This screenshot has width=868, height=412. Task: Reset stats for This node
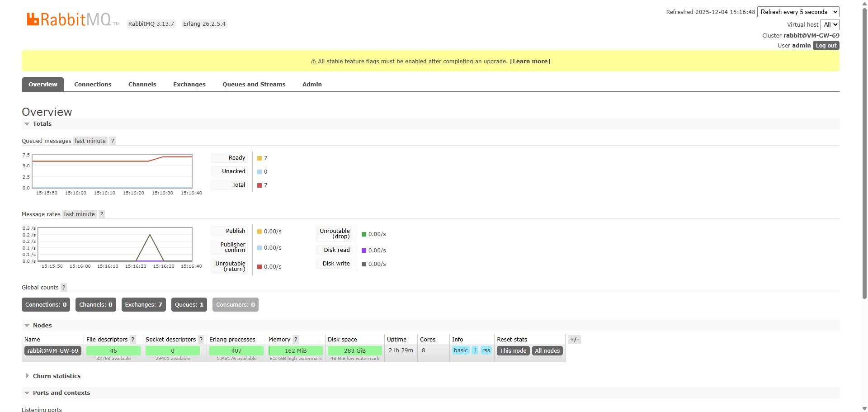[x=513, y=351]
